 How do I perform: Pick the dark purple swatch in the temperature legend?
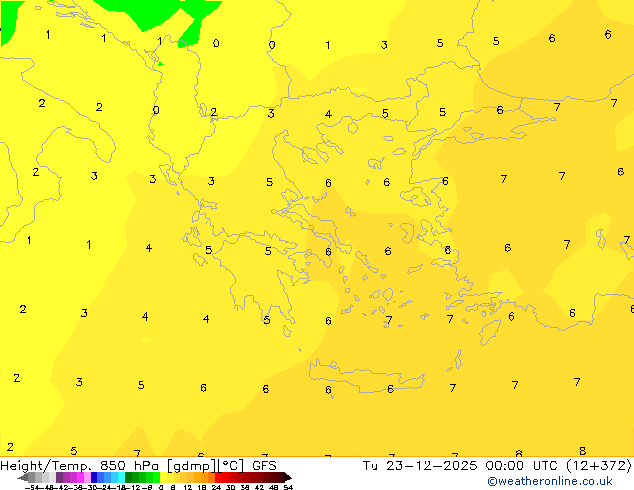pyautogui.click(x=59, y=477)
